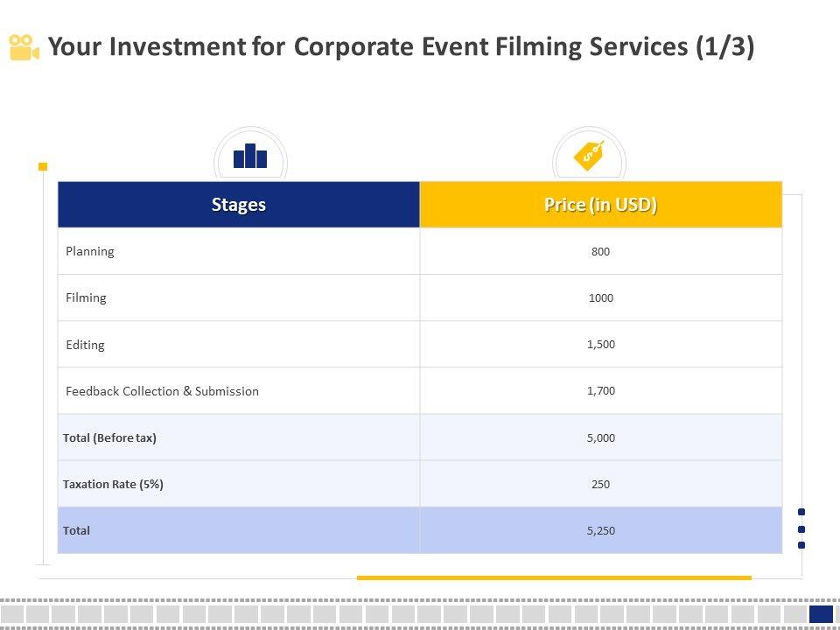
Task: Click the yellow video camera icon
Action: pos(24,47)
